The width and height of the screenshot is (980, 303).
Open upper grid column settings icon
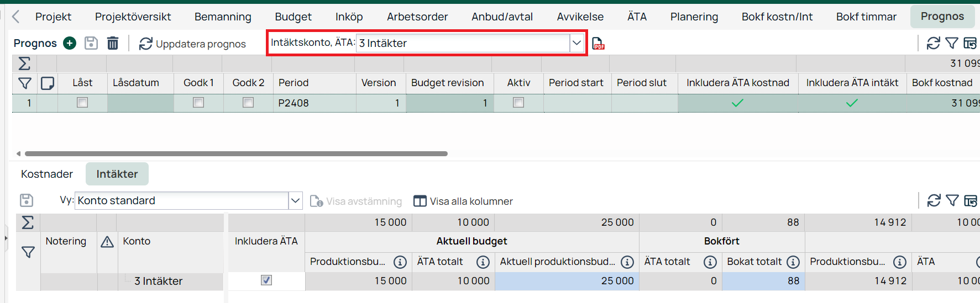pos(970,43)
